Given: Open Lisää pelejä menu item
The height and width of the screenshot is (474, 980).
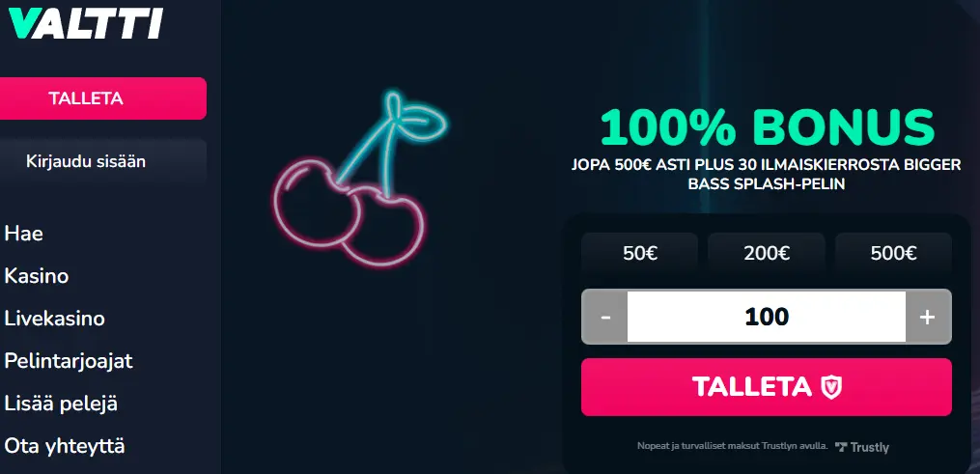Looking at the screenshot, I should pyautogui.click(x=61, y=404).
